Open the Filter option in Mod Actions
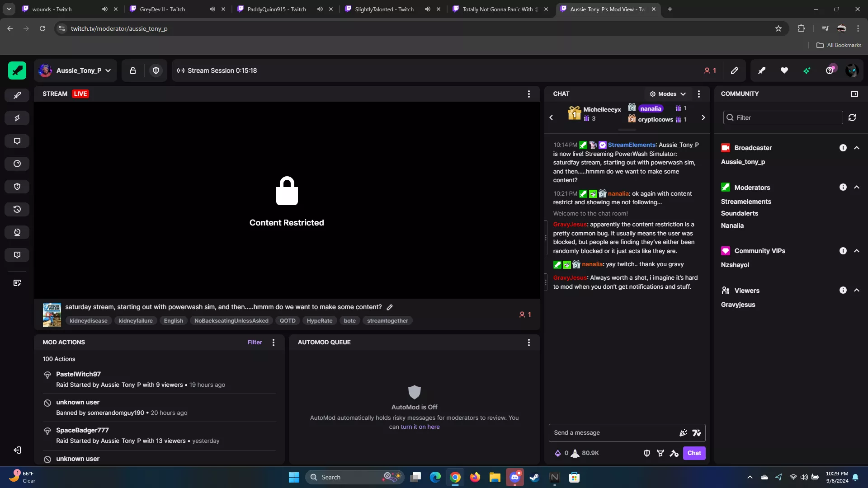The height and width of the screenshot is (488, 868). click(x=255, y=342)
